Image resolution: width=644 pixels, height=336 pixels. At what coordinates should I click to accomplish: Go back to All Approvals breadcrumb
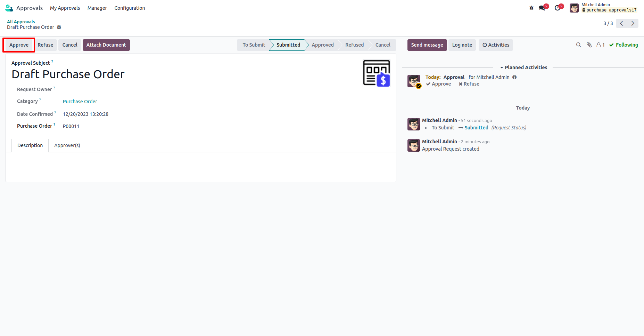[21, 22]
